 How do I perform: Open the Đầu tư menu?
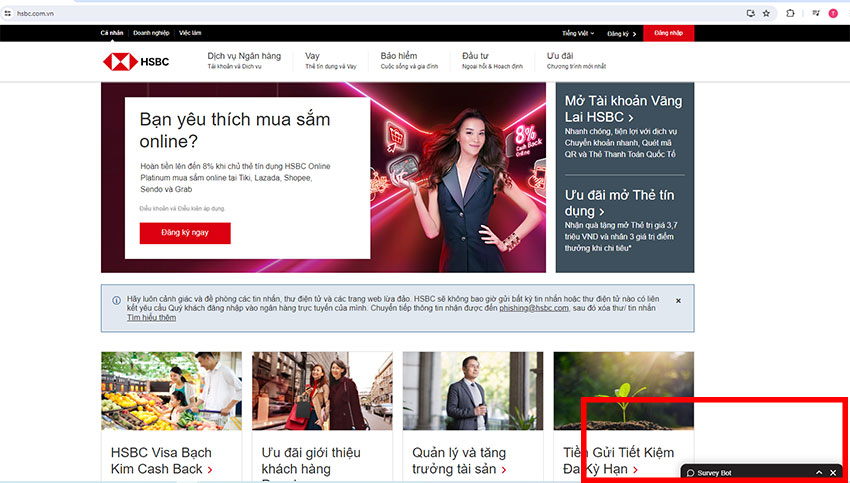pyautogui.click(x=492, y=61)
